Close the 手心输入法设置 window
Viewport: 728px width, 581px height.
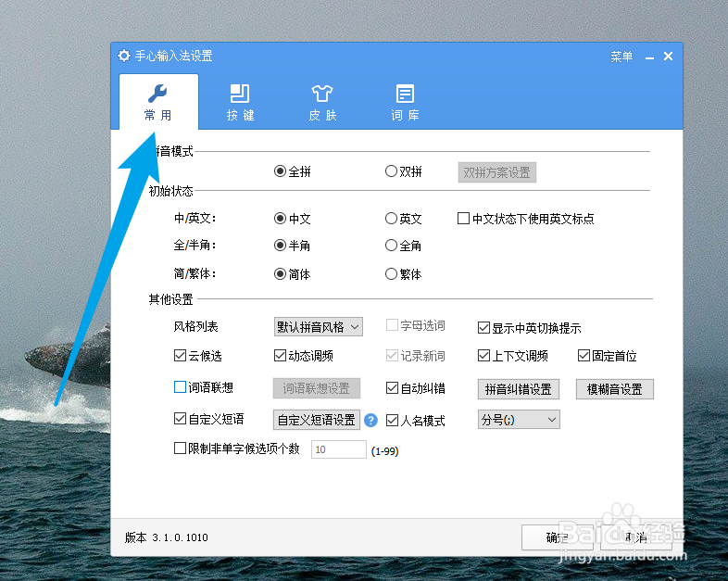[x=668, y=57]
